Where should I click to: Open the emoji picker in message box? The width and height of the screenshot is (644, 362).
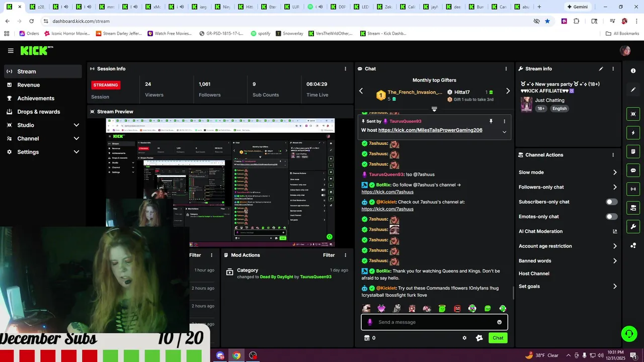point(500,322)
